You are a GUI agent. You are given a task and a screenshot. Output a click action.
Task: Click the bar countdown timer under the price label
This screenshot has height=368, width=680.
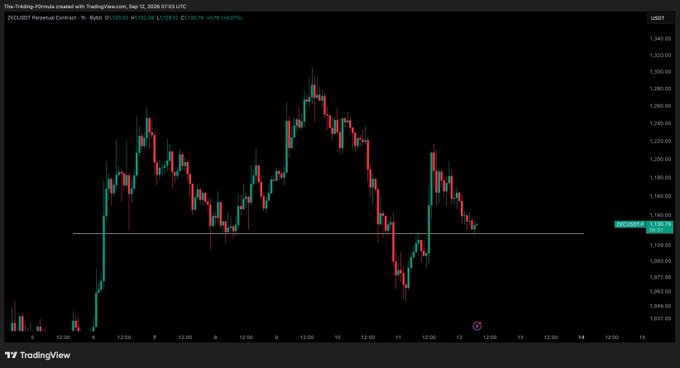656,230
